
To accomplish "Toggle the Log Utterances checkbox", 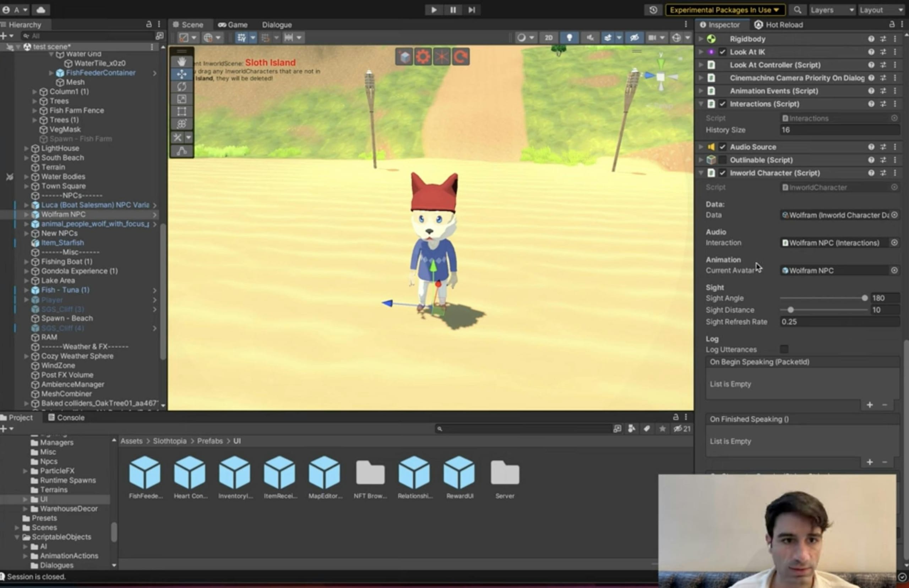I will pyautogui.click(x=784, y=349).
